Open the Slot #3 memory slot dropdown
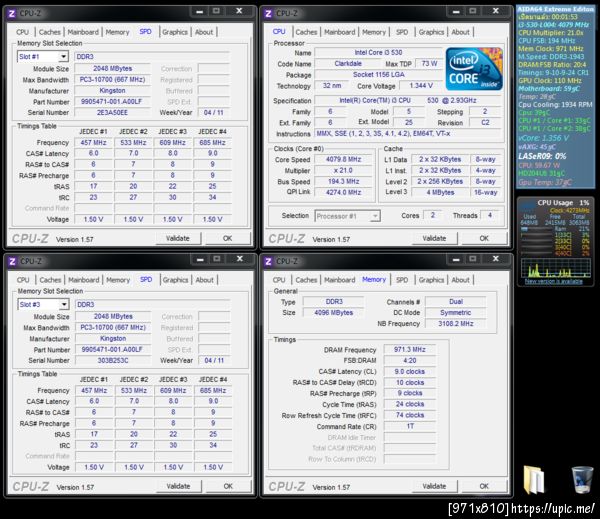The height and width of the screenshot is (519, 600). click(64, 305)
